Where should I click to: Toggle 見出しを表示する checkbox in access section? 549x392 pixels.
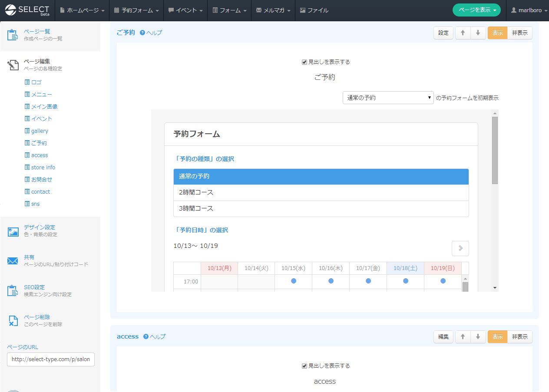(x=304, y=366)
